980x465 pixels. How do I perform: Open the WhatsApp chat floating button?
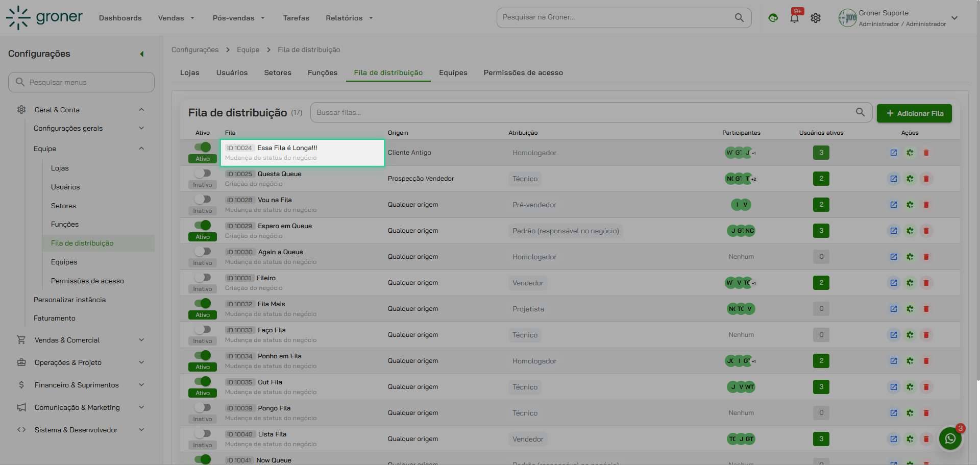[950, 438]
